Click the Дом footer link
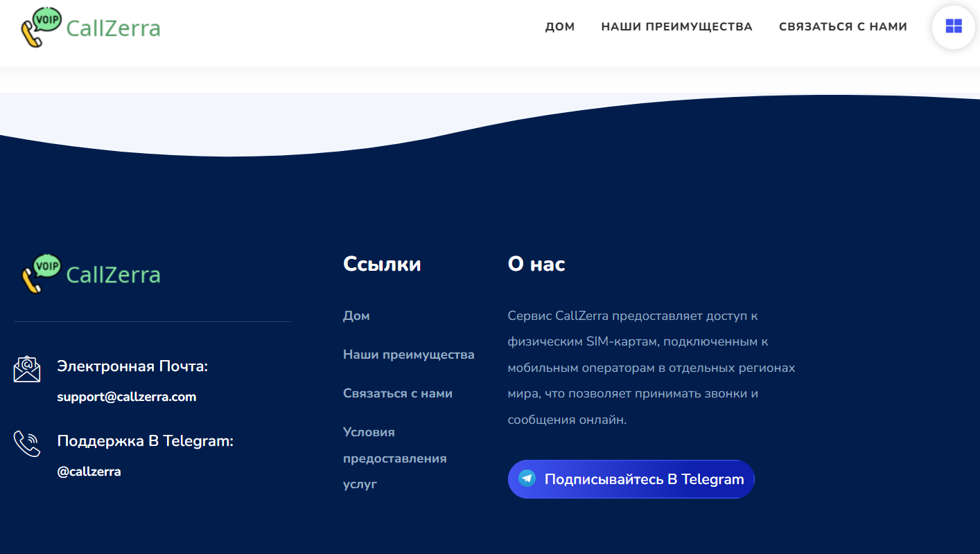The height and width of the screenshot is (554, 980). point(356,316)
